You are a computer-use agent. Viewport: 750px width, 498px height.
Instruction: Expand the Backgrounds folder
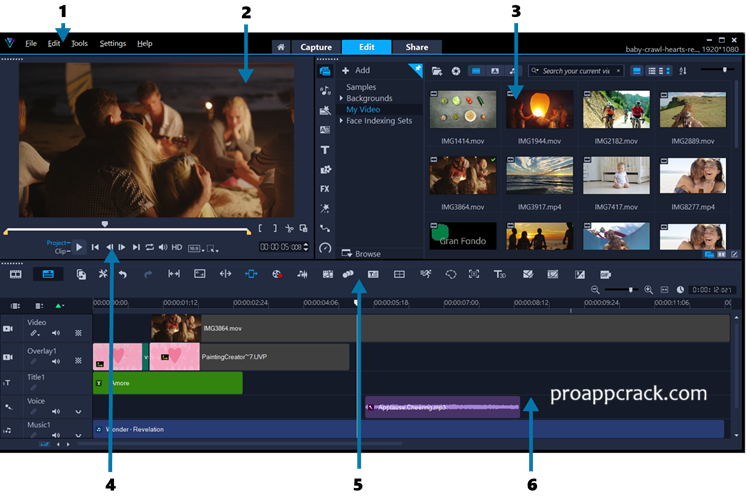click(341, 98)
